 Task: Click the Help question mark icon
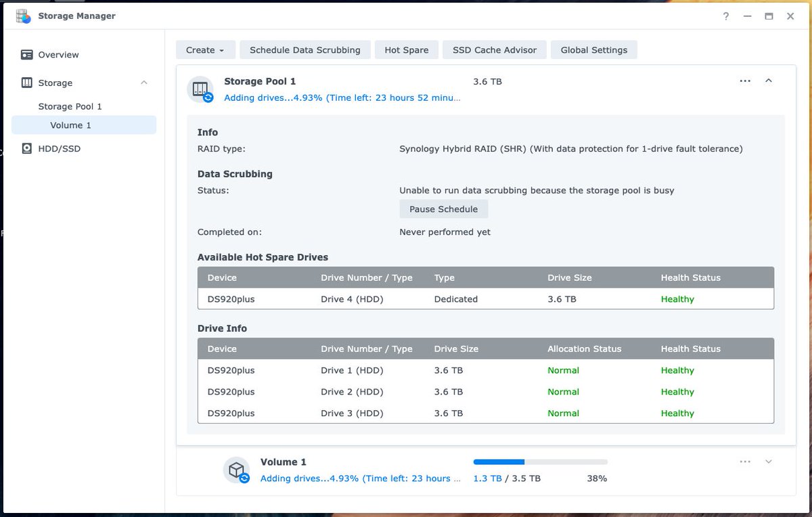click(x=725, y=16)
